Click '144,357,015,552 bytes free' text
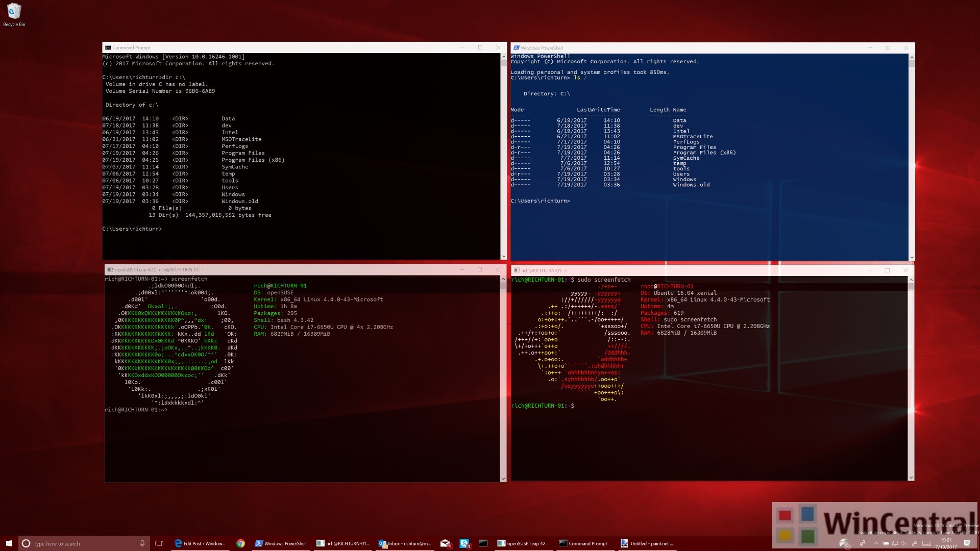The height and width of the screenshot is (551, 980). click(228, 215)
